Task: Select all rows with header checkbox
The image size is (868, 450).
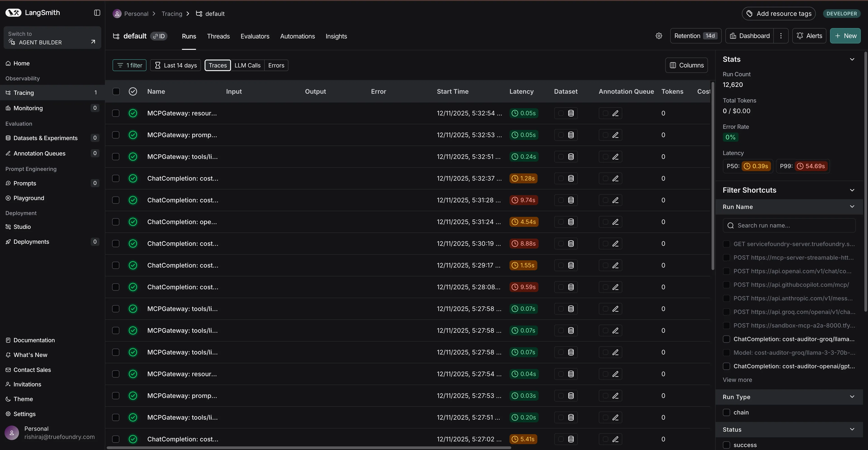Action: coord(116,91)
